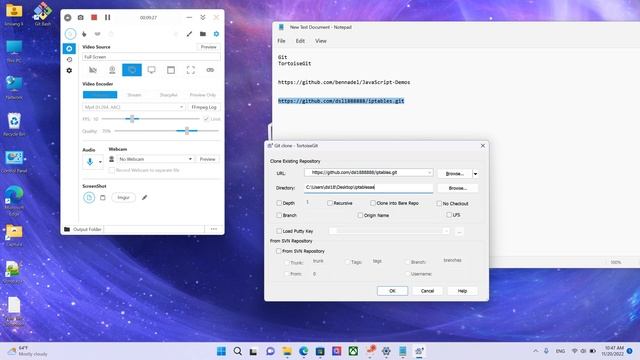The image size is (640, 360).
Task: Check the No Checkout option
Action: [x=439, y=203]
